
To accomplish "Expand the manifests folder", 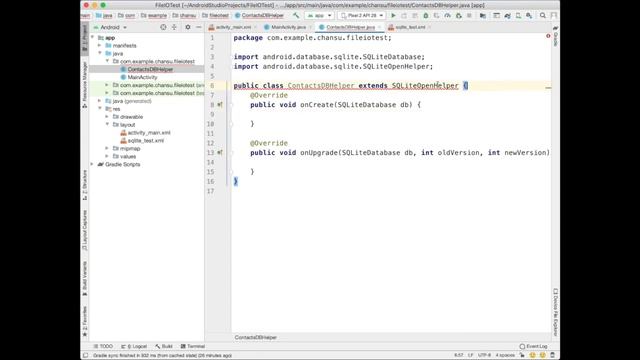I will 100,46.
